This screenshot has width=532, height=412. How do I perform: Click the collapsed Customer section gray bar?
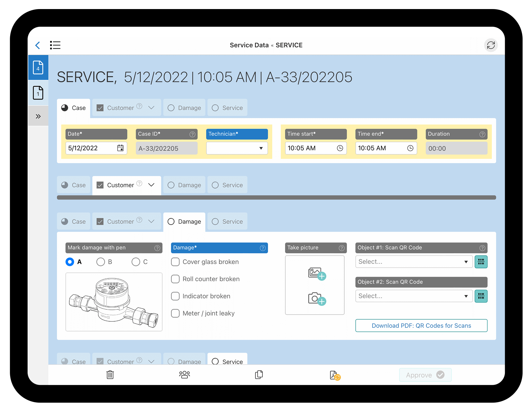276,197
